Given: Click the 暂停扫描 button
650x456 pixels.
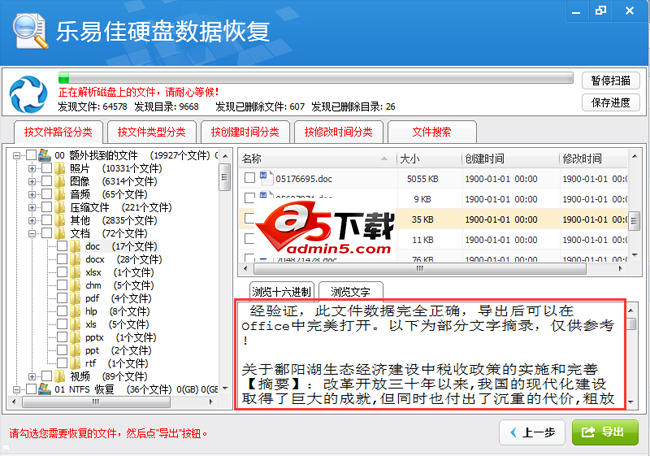Looking at the screenshot, I should [x=611, y=80].
